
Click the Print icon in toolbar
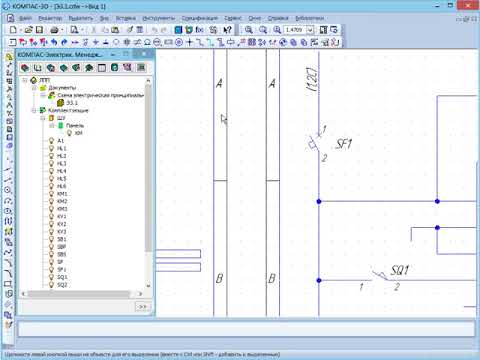tap(54, 30)
